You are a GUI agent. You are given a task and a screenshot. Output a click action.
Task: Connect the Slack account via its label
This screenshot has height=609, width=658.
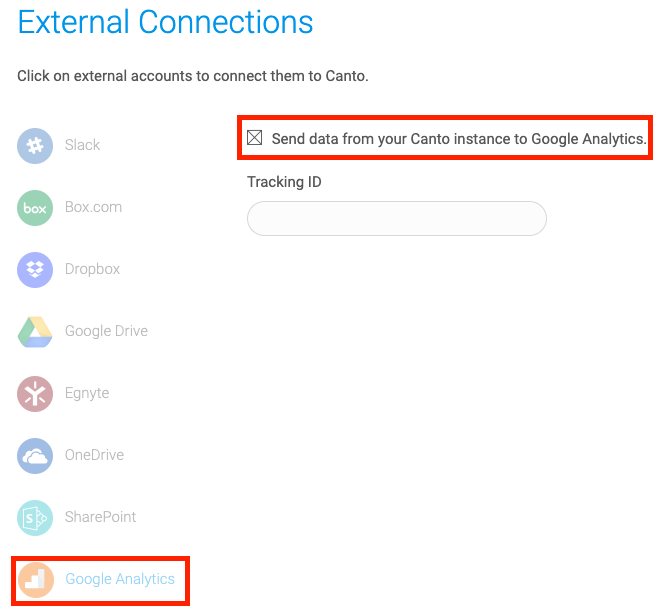pyautogui.click(x=82, y=145)
